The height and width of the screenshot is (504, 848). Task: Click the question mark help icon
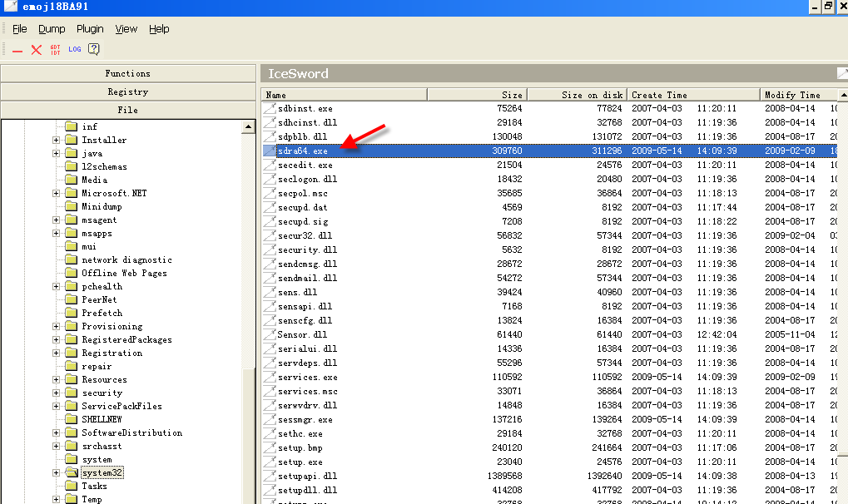(94, 50)
